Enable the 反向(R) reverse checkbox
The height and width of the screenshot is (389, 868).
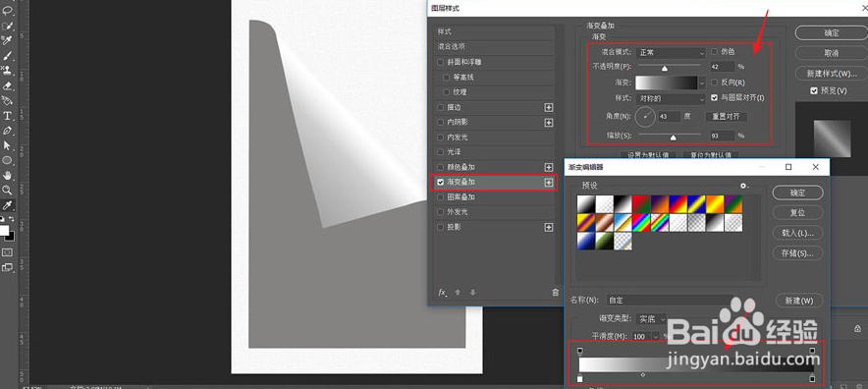pyautogui.click(x=714, y=83)
